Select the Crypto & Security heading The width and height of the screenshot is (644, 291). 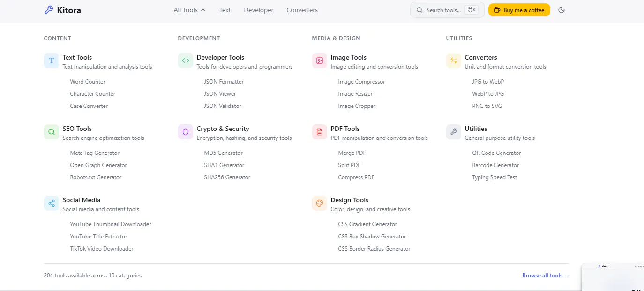(x=223, y=129)
